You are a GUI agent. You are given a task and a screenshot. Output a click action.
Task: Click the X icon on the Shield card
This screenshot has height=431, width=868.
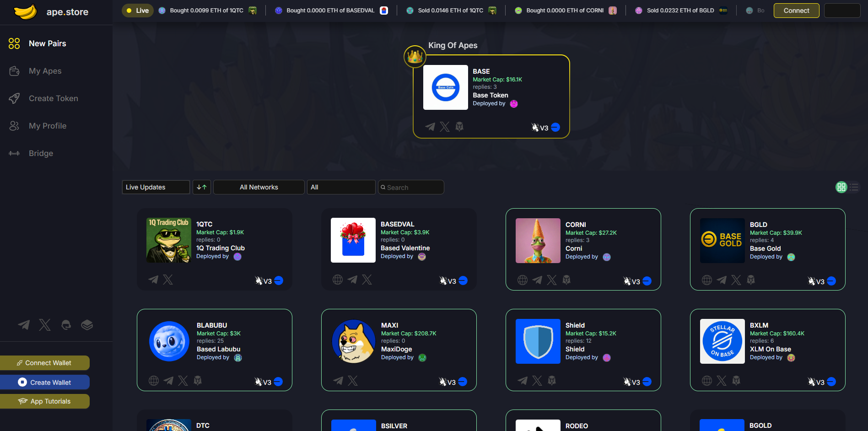[537, 380]
